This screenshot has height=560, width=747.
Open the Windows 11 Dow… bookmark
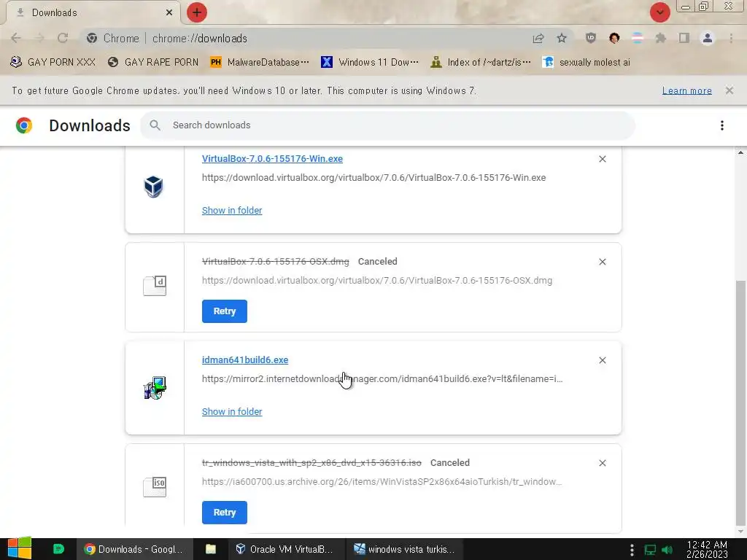point(370,62)
